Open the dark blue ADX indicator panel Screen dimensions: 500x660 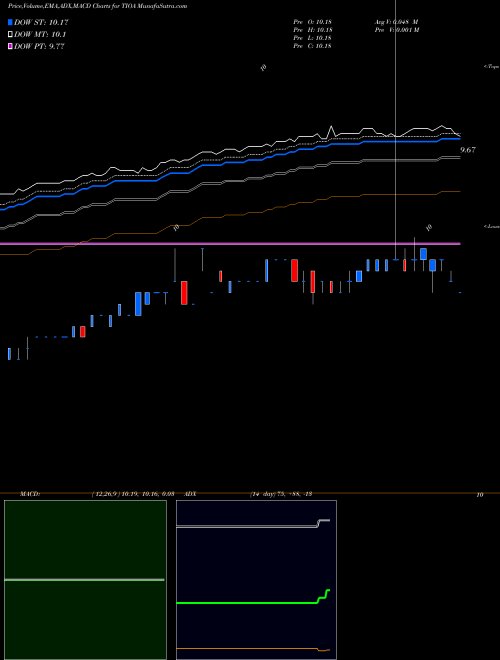tap(256, 580)
